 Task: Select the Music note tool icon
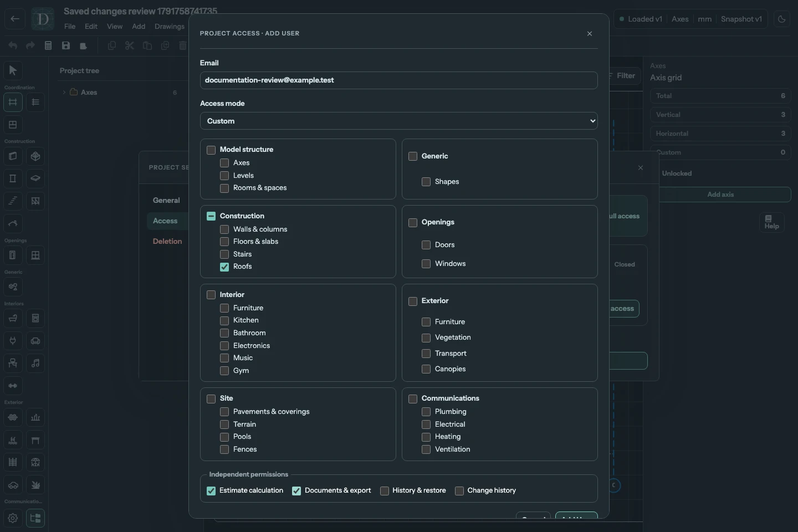click(35, 363)
